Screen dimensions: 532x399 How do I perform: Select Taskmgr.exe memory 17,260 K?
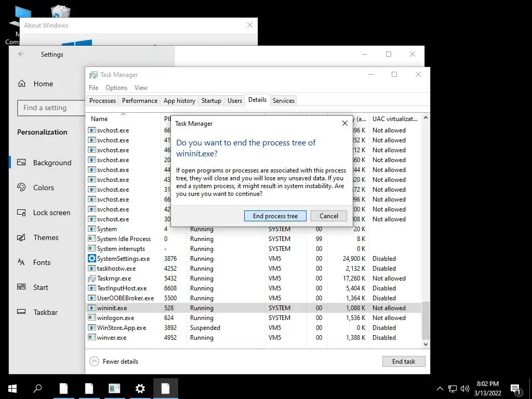coord(354,278)
